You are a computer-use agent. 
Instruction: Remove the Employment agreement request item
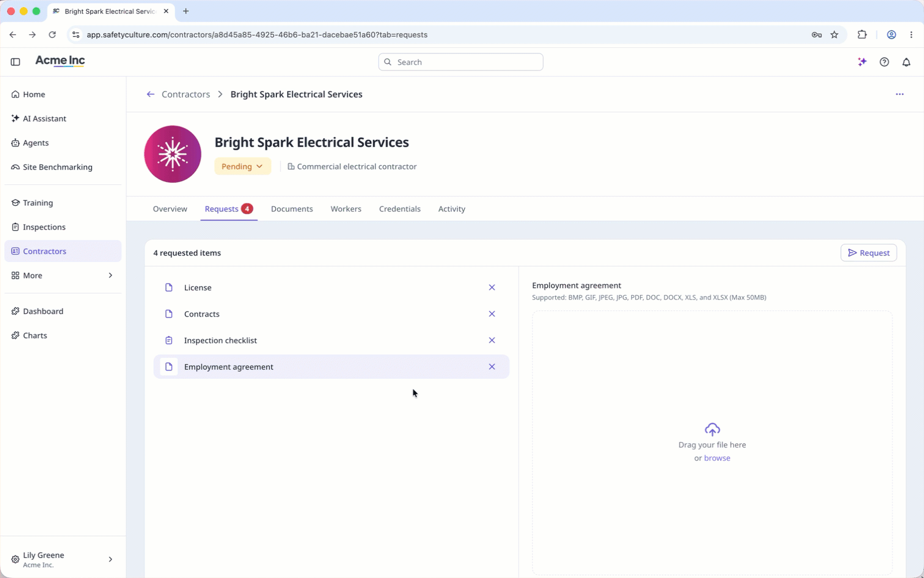pos(492,367)
